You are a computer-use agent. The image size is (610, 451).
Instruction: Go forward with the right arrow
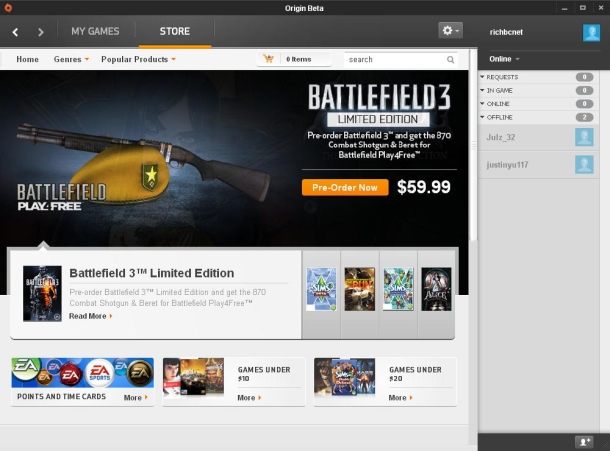[x=40, y=32]
